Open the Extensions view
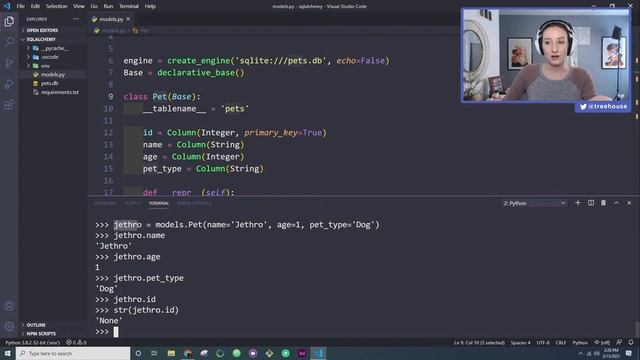The height and width of the screenshot is (360, 640). pos(9,105)
